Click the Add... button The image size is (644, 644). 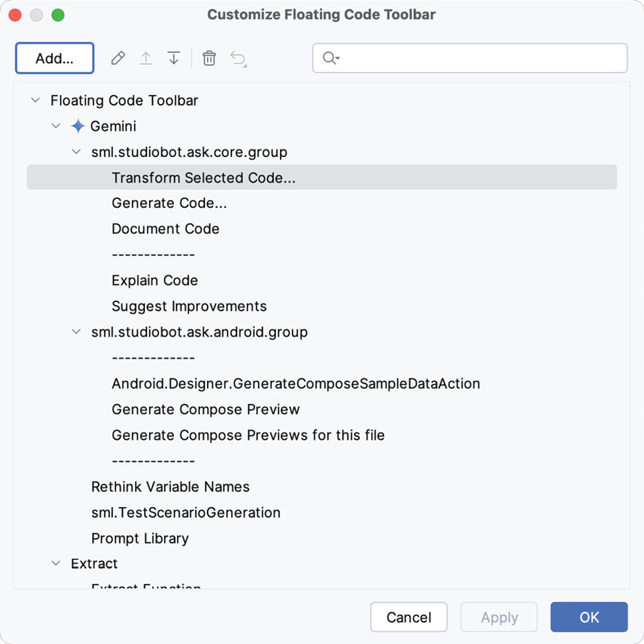(55, 59)
